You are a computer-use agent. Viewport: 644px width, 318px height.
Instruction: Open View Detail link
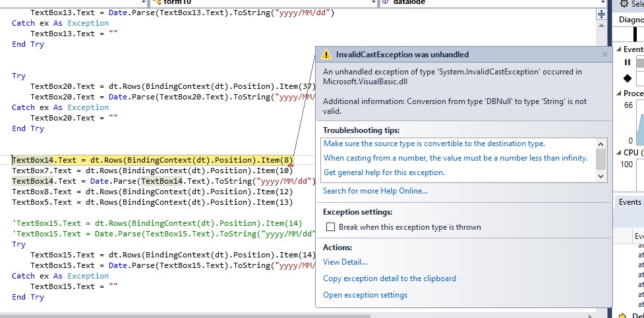pyautogui.click(x=345, y=262)
